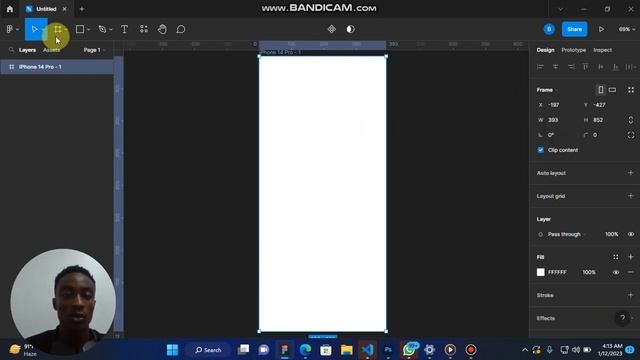The width and height of the screenshot is (640, 360).
Task: Click the align horizontal centers icon
Action: (x=556, y=67)
